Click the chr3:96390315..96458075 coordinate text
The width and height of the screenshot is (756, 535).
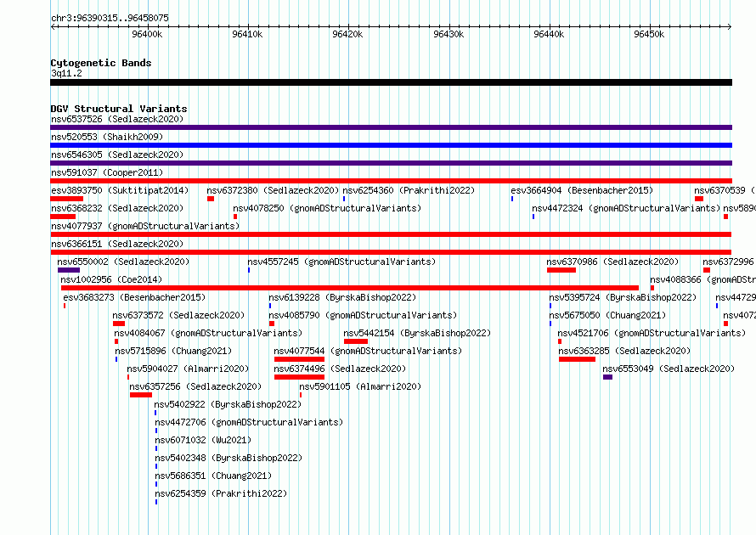click(x=110, y=18)
